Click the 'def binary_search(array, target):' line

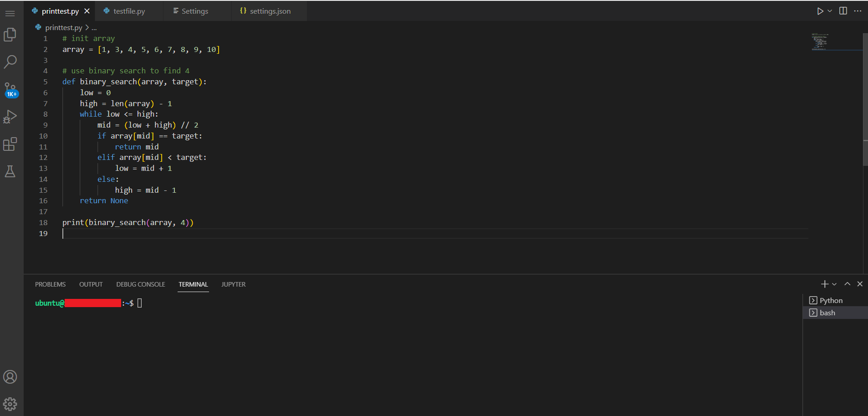134,82
